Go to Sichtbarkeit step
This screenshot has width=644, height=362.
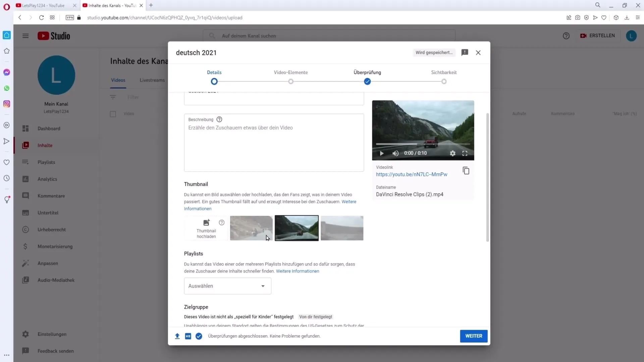[x=444, y=77]
